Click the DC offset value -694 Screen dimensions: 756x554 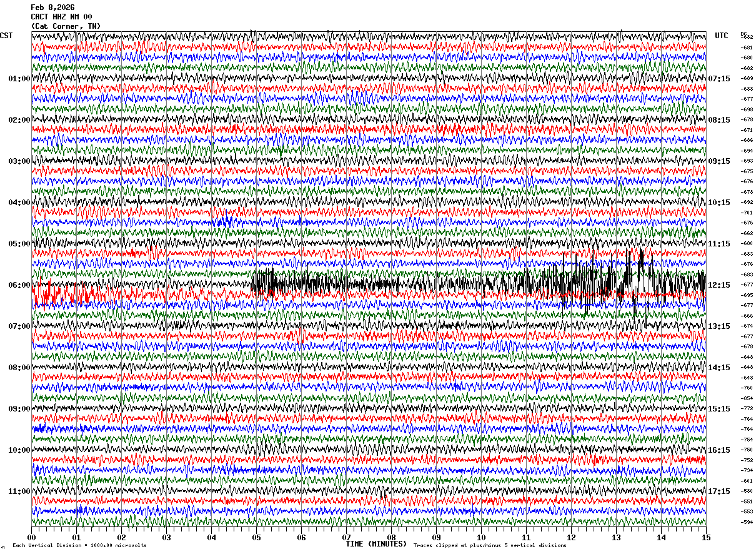(747, 151)
